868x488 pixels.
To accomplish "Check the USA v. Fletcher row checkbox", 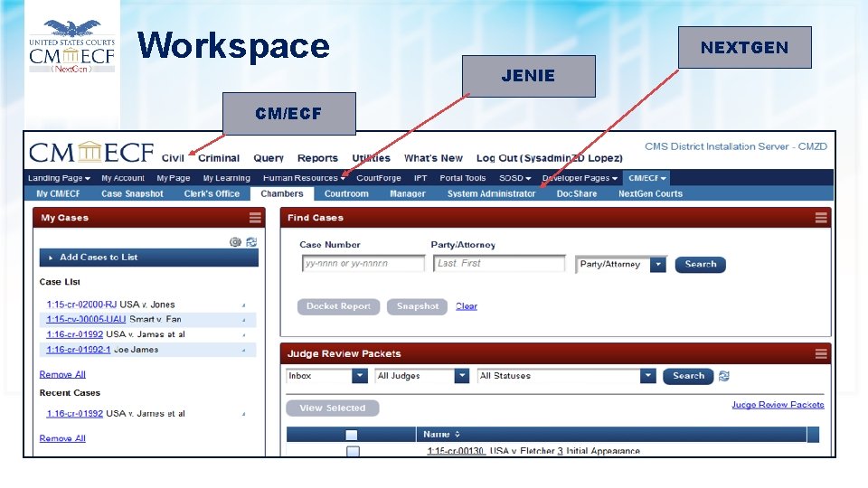I will pos(353,452).
